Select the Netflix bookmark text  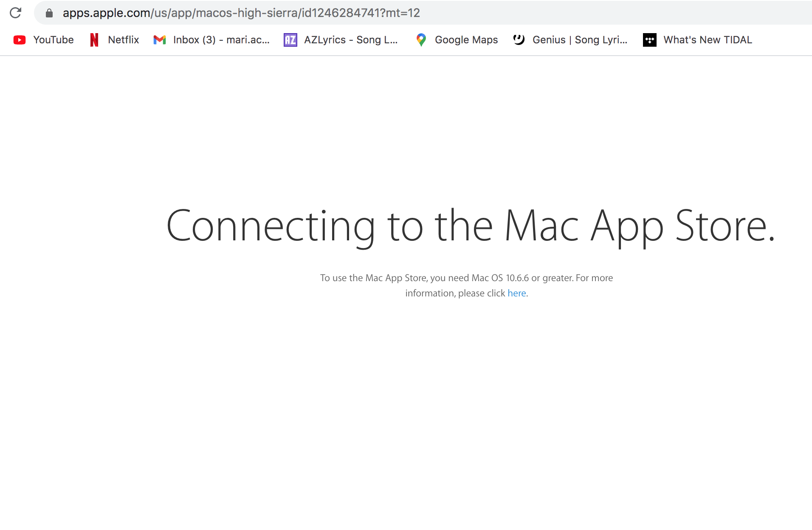pos(124,39)
